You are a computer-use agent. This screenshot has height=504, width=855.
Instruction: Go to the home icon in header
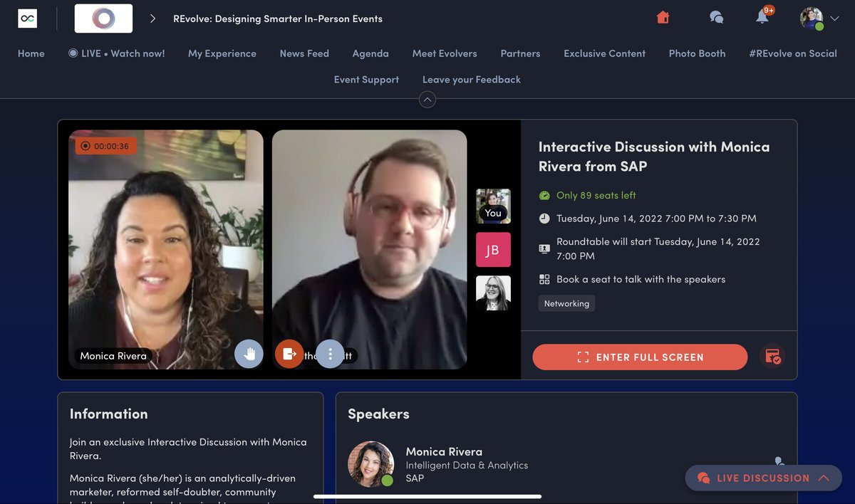[x=663, y=18]
